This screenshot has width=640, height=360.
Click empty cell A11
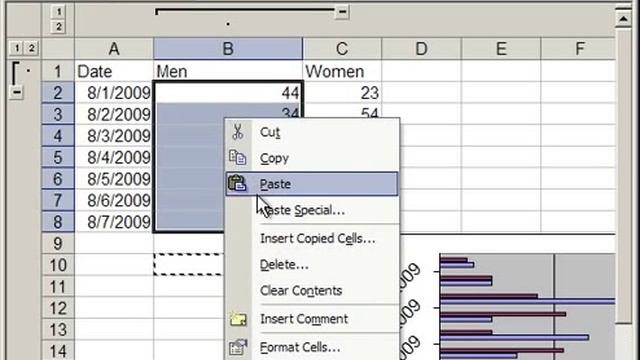click(x=114, y=286)
